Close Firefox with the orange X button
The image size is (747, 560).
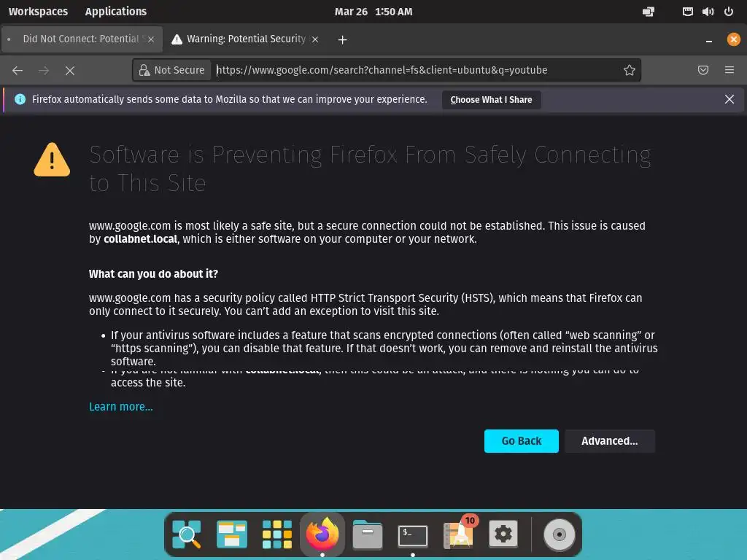[734, 39]
